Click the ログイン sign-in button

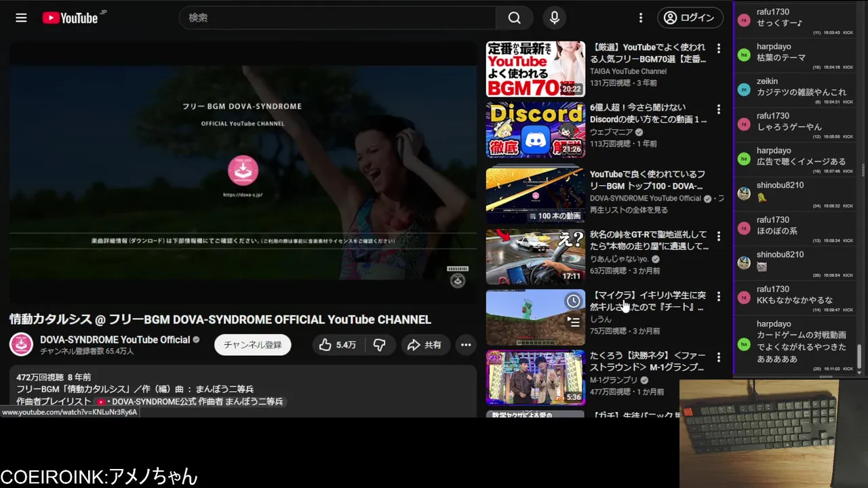coord(690,18)
